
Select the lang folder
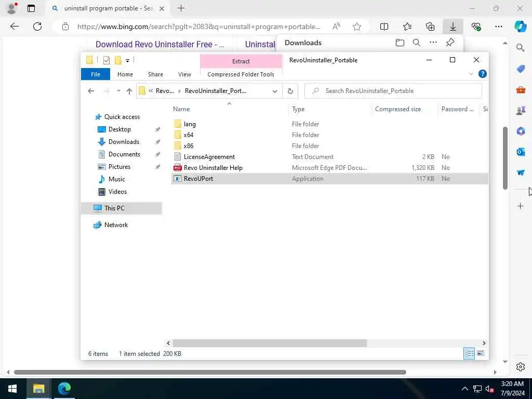(x=190, y=124)
